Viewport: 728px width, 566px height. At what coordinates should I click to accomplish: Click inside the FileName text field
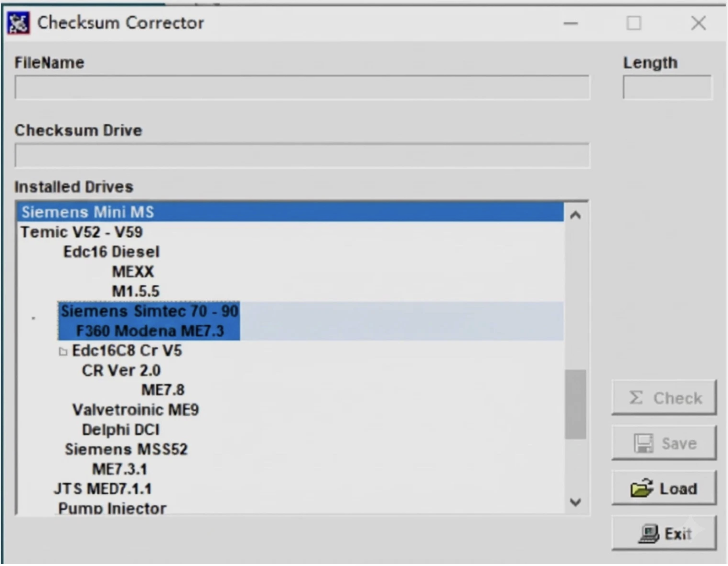[x=302, y=87]
